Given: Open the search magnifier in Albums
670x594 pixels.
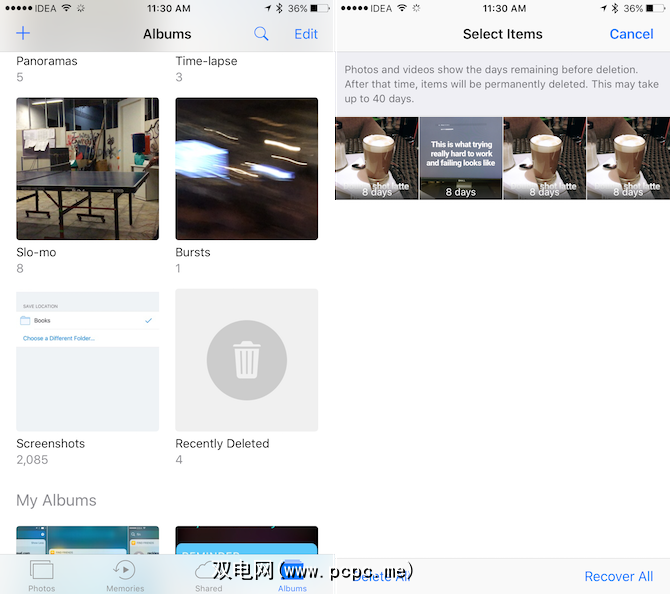Looking at the screenshot, I should pyautogui.click(x=261, y=34).
